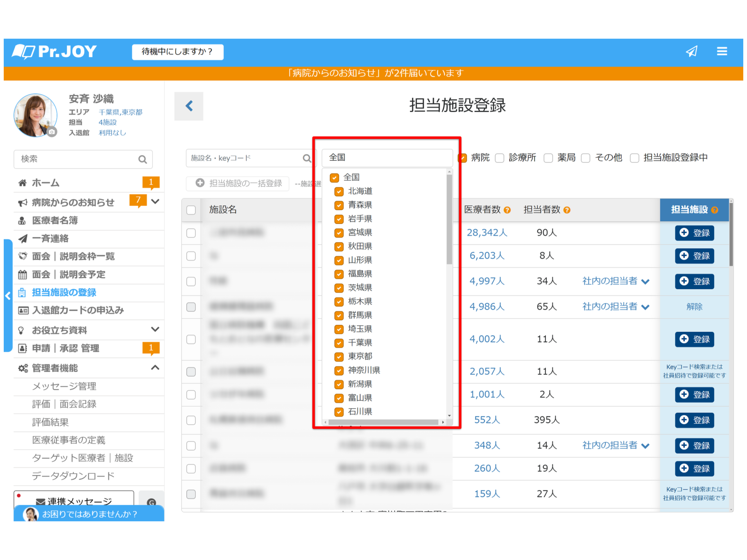
Task: Click help icon beside 担当者数 header
Action: pyautogui.click(x=567, y=210)
